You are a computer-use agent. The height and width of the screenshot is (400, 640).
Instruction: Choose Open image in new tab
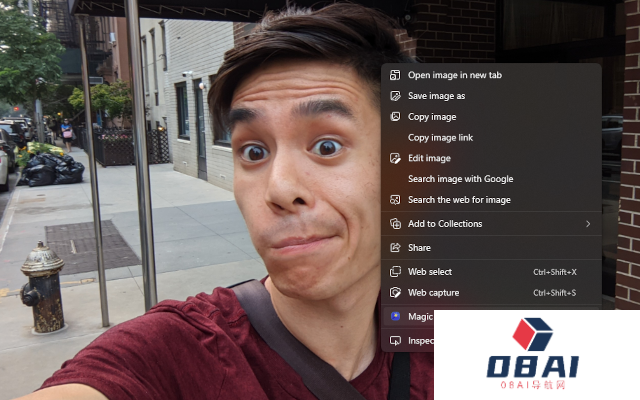[491, 75]
